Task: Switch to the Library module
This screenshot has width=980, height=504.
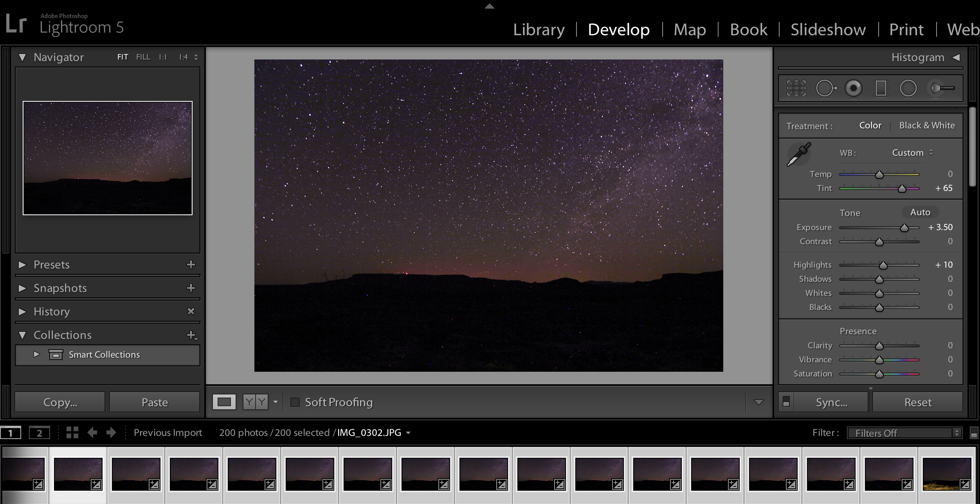Action: pyautogui.click(x=539, y=30)
